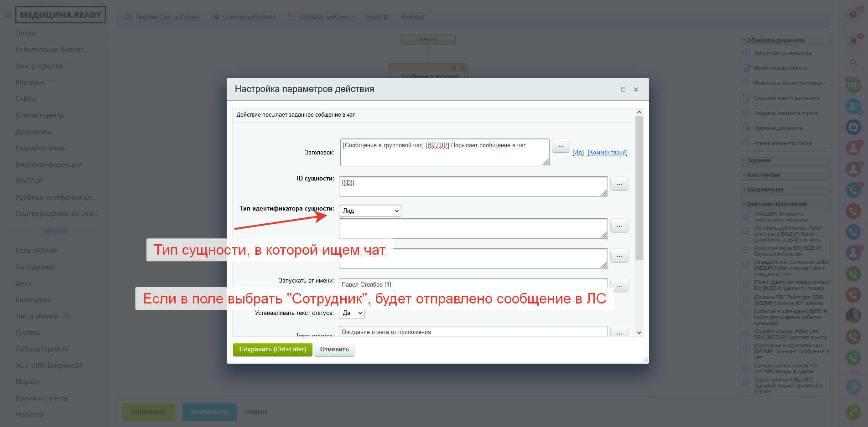868x427 pixels.
Task: Open the hamburger menu beside the МЕДИЦИНА.READY logo
Action: click(8, 15)
